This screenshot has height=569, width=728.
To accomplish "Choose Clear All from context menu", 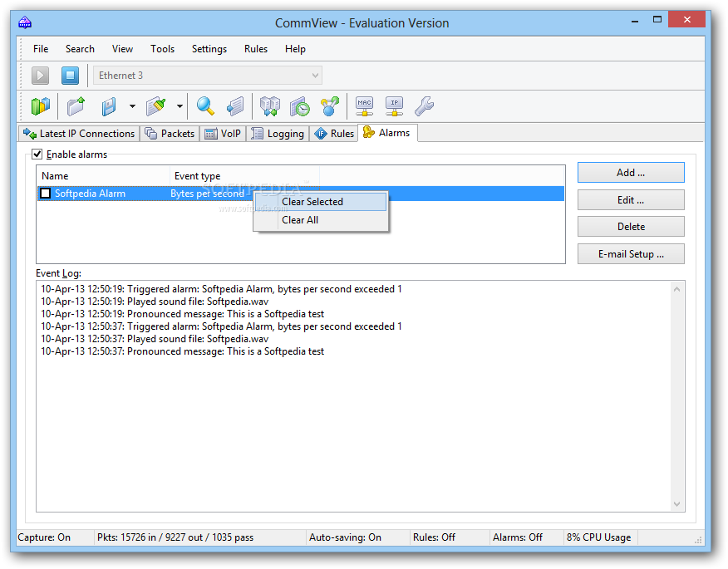I will coord(320,220).
